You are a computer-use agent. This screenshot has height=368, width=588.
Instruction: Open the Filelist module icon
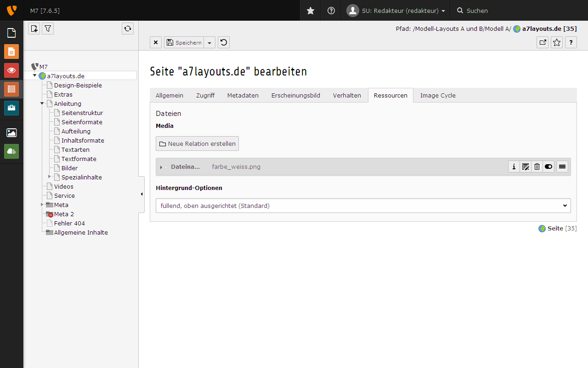tap(11, 133)
